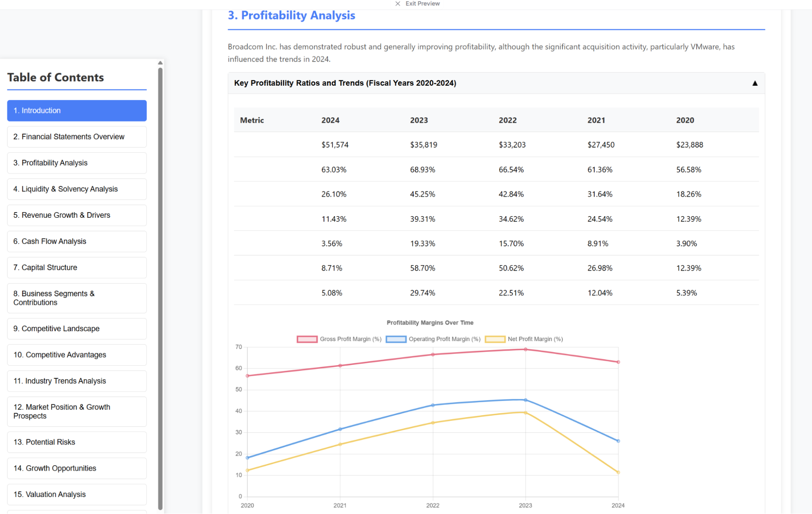
Task: Click the Exit Preview text button
Action: (422, 4)
